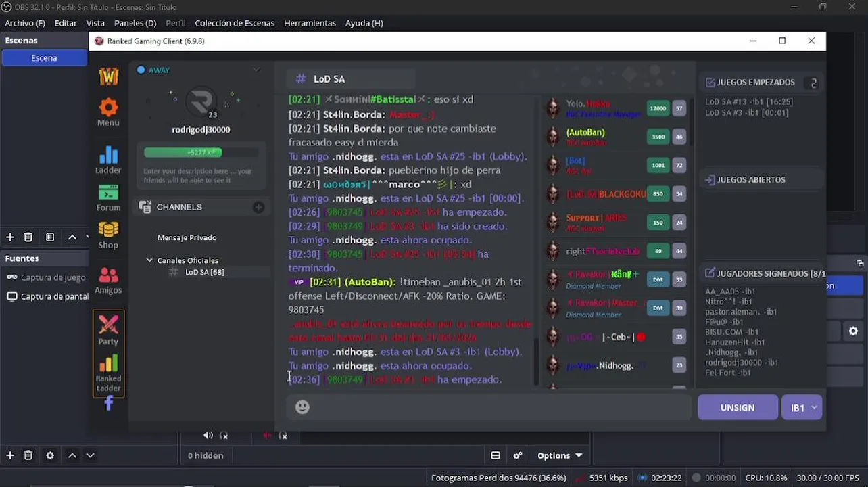Open the Menu gear icon in sidebar
The width and height of the screenshot is (868, 487).
coord(108,108)
